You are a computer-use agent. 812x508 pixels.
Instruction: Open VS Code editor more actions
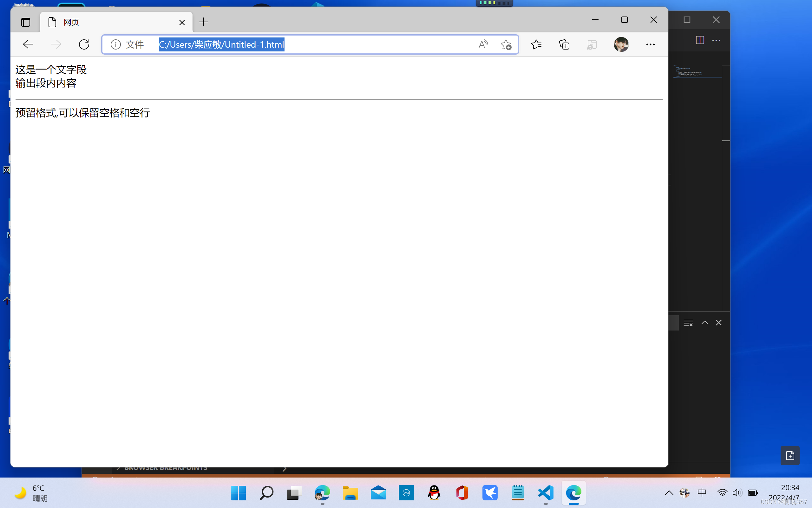coord(716,40)
